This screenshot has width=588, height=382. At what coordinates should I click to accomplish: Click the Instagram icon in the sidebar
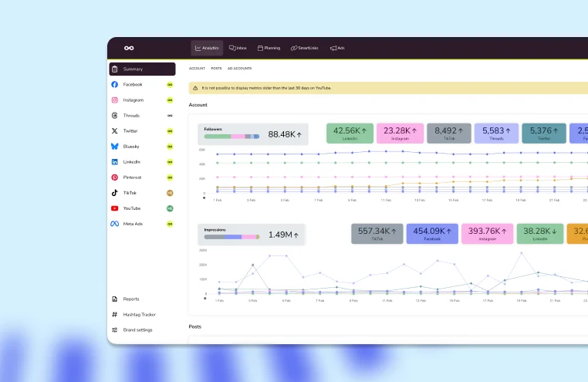pos(114,100)
